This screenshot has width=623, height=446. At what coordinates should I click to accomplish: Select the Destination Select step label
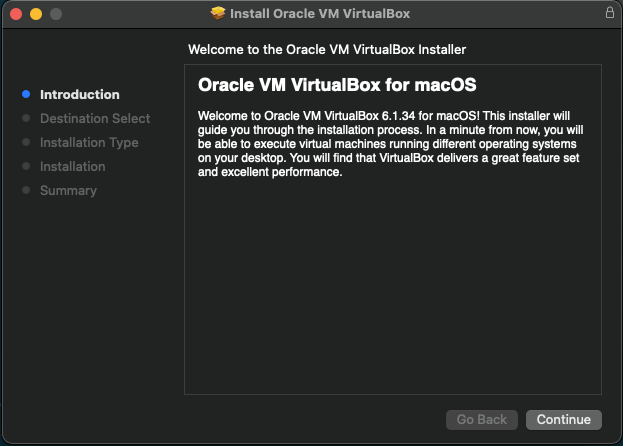click(95, 119)
